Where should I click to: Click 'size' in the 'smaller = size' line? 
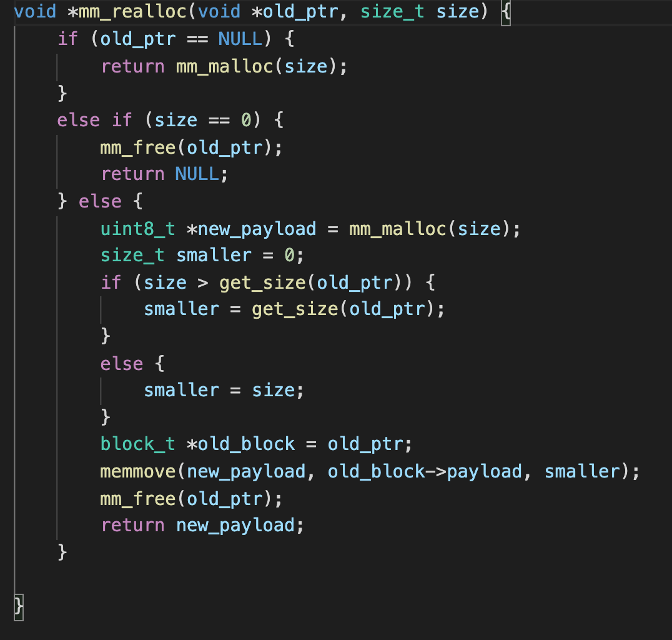pos(272,391)
